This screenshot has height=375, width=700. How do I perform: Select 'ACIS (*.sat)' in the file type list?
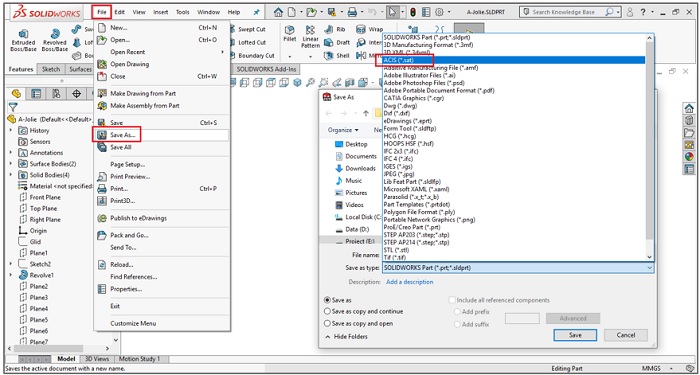click(x=513, y=60)
